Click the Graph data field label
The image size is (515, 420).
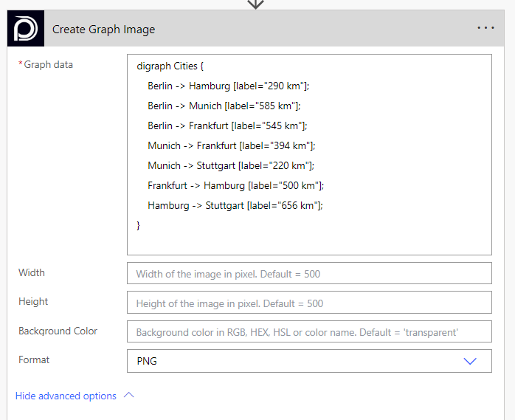pos(48,64)
